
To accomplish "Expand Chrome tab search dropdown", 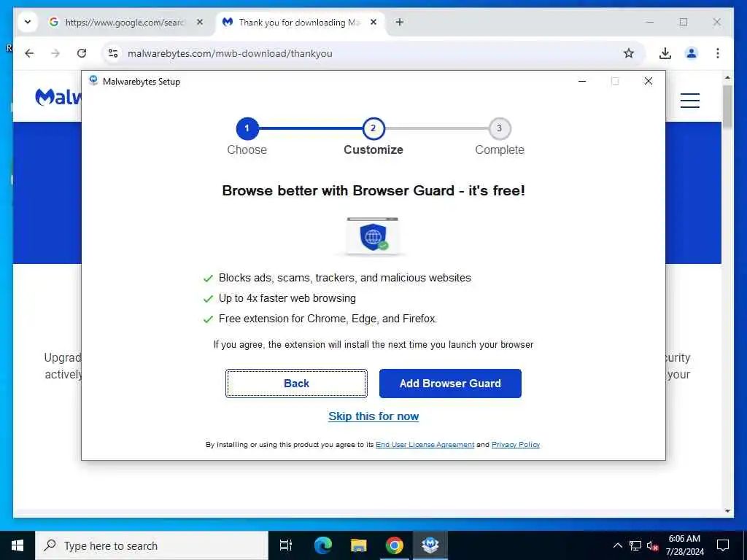I will tap(28, 22).
